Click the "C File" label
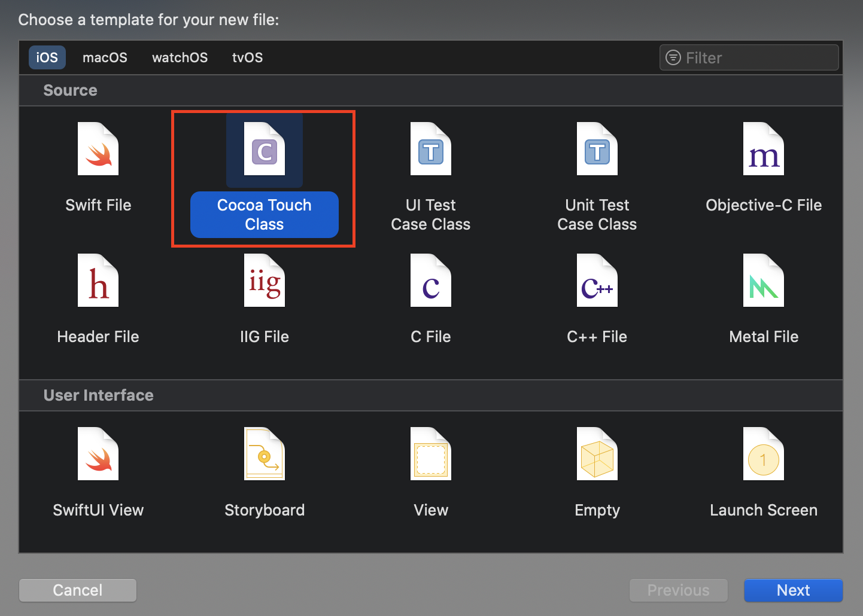The width and height of the screenshot is (863, 616). click(x=431, y=337)
